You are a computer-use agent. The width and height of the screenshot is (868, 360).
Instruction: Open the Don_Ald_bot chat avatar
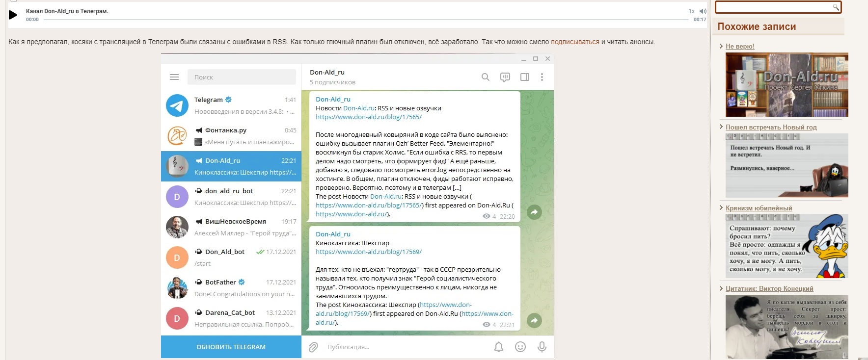click(177, 257)
